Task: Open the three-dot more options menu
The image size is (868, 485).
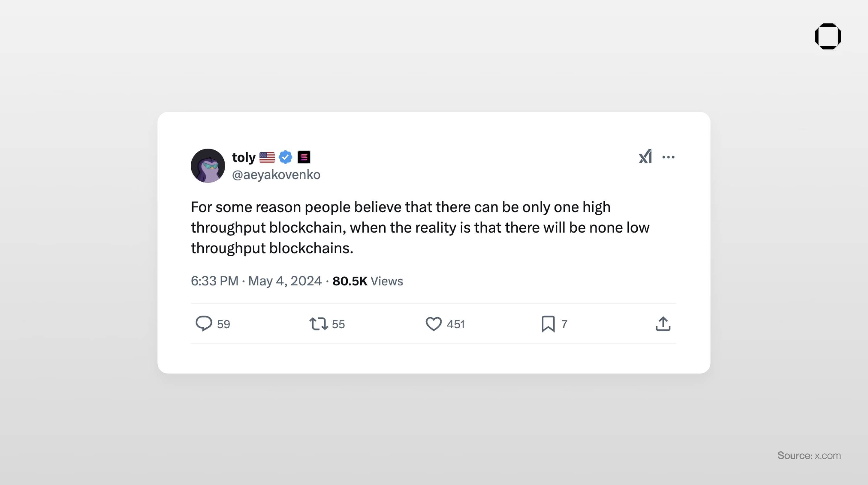Action: point(668,157)
